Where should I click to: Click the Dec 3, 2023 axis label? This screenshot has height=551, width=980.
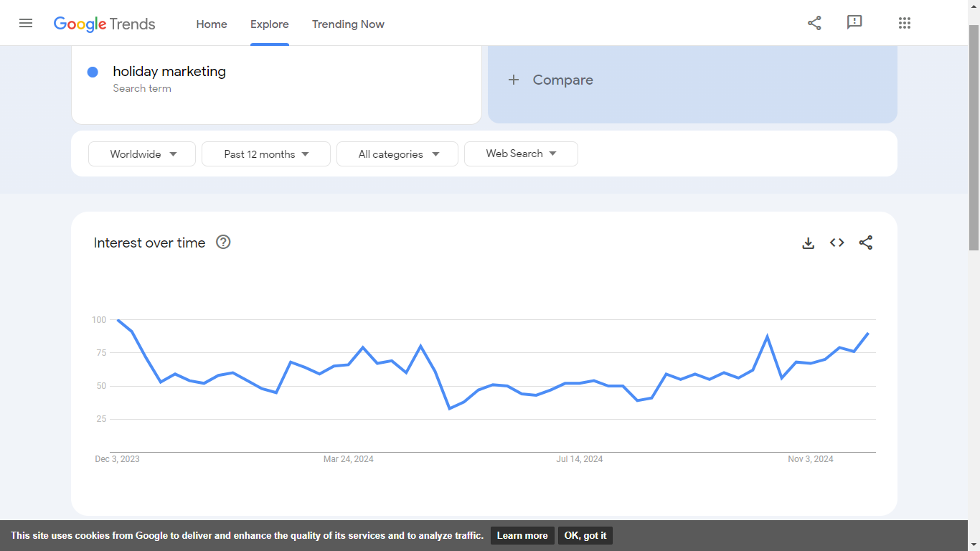[x=118, y=459]
